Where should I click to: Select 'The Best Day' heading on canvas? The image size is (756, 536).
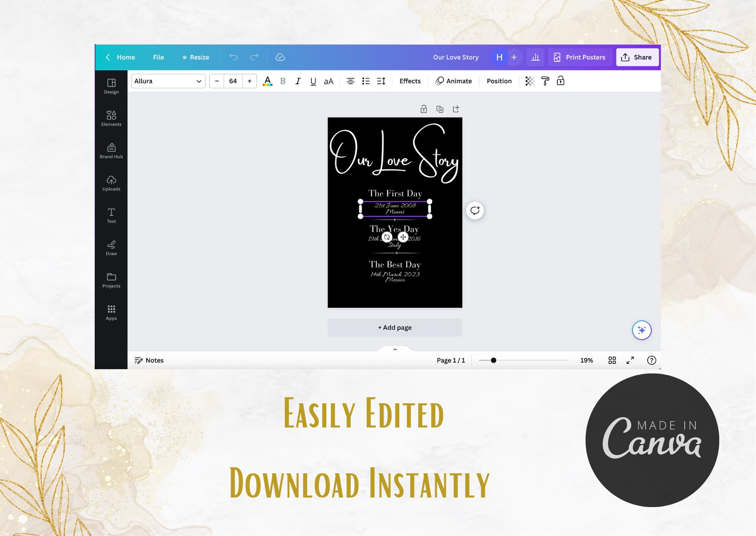(x=395, y=264)
